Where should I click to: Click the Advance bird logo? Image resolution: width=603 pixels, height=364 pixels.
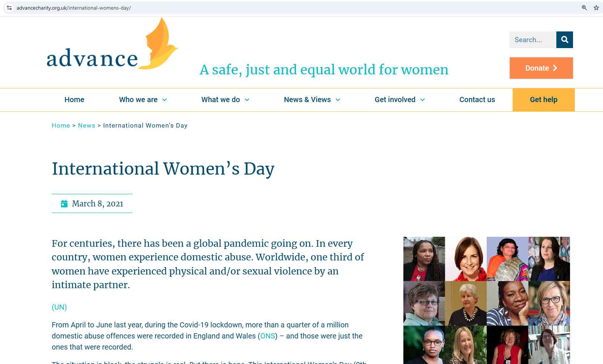click(x=113, y=44)
